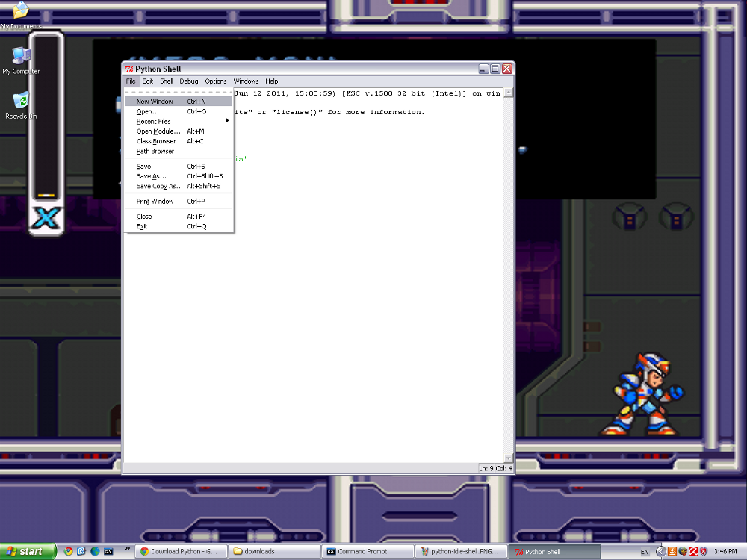The width and height of the screenshot is (747, 560).
Task: Open the Debug menu
Action: pyautogui.click(x=189, y=81)
